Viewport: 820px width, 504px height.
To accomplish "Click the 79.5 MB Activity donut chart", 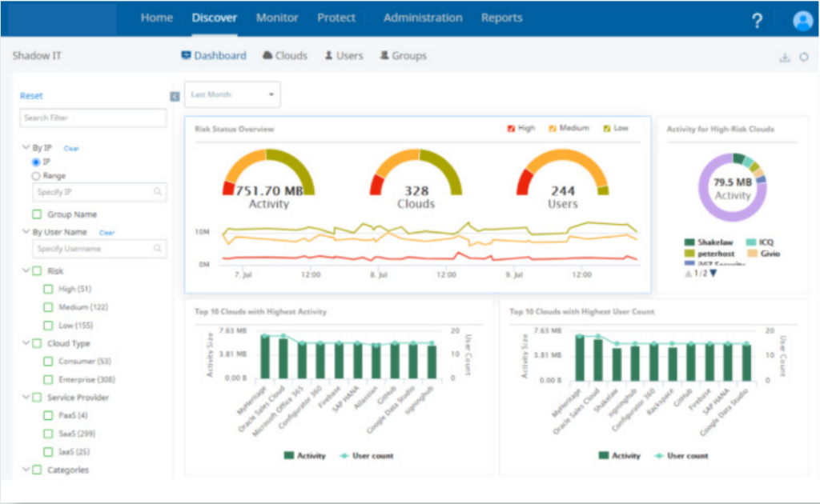I will tap(732, 187).
